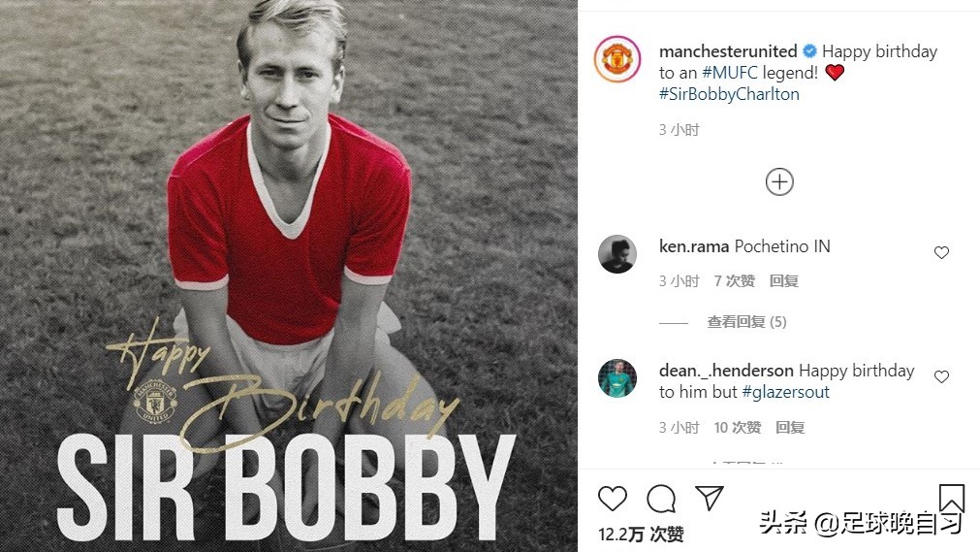980x552 pixels.
Task: Open comments with the speech bubble icon
Action: tap(661, 499)
